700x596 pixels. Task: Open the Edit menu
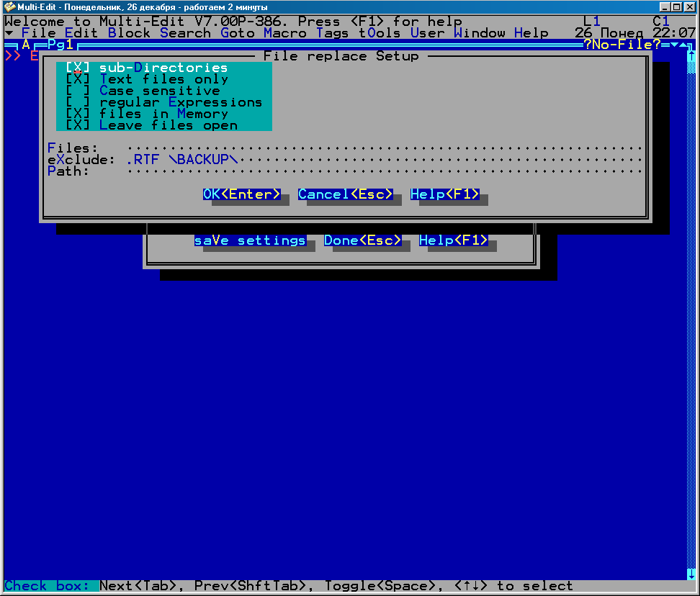(81, 33)
